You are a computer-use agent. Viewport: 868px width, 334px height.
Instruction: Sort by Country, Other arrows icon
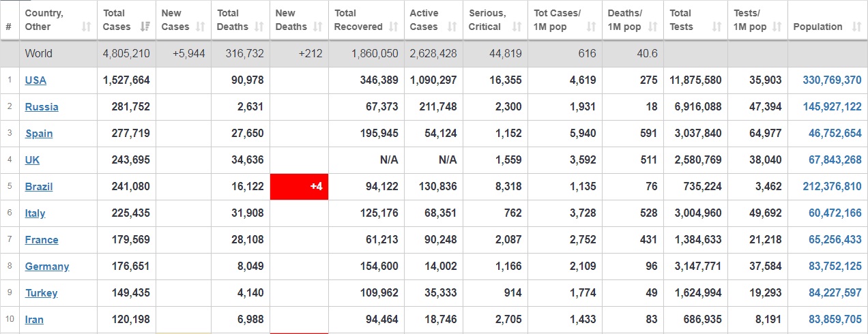(86, 27)
